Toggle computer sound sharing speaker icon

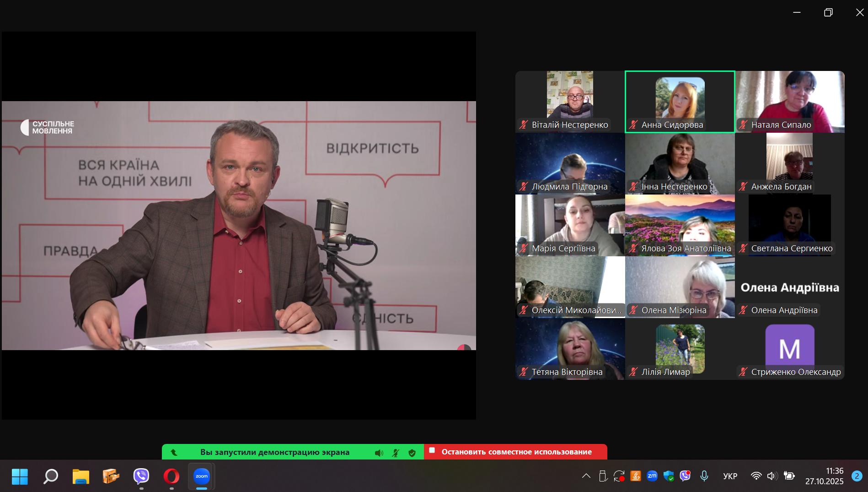(379, 453)
